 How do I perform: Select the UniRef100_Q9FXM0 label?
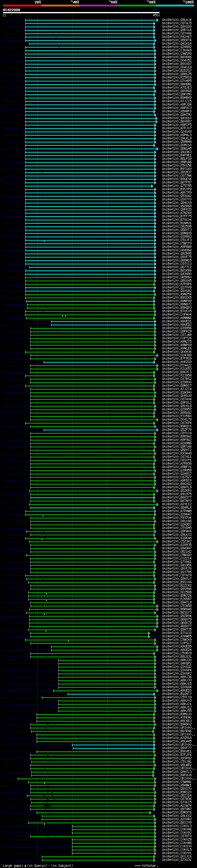[177, 94]
